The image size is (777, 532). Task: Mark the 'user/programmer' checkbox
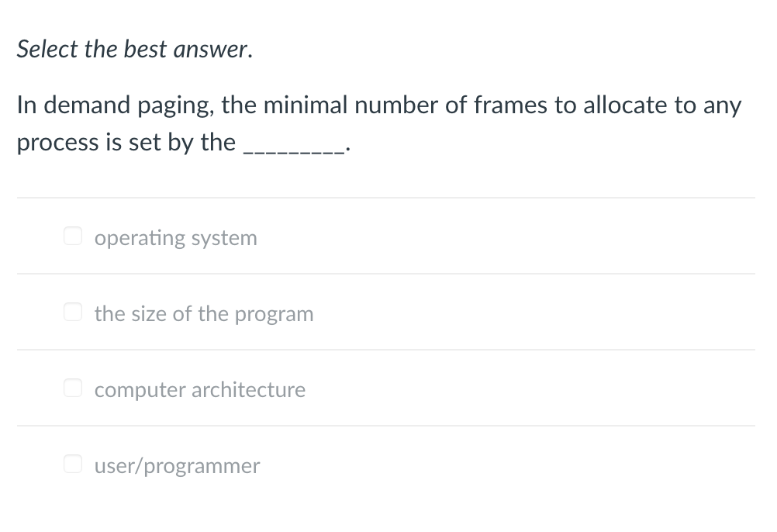coord(73,465)
